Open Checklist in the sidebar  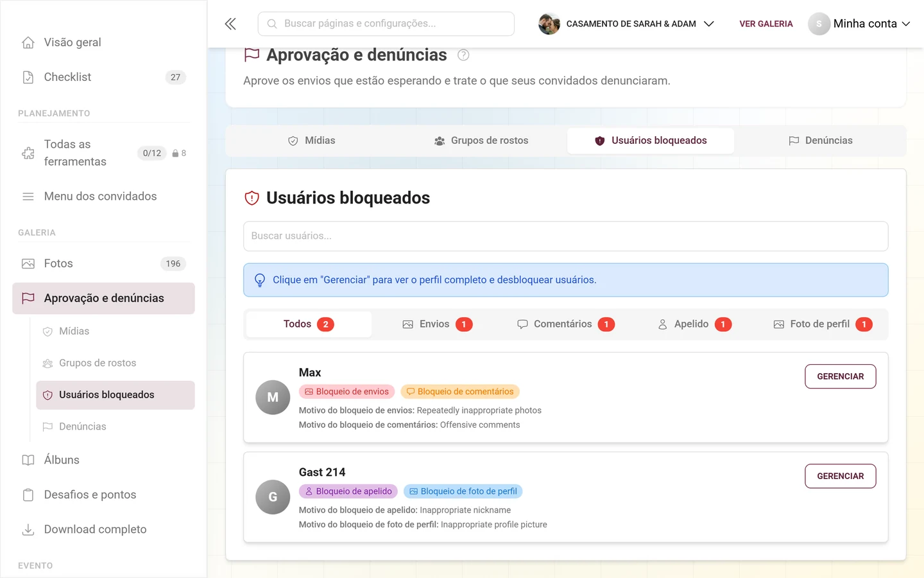[103, 77]
